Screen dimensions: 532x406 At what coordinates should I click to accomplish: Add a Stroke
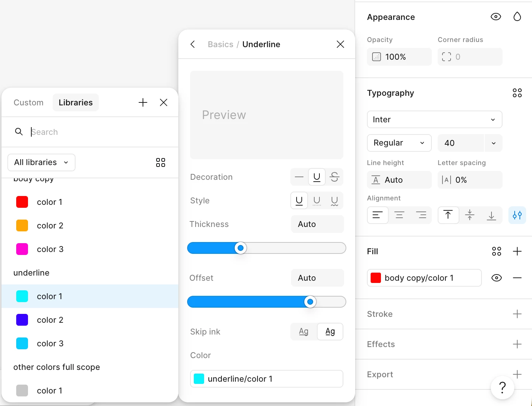[x=517, y=314]
